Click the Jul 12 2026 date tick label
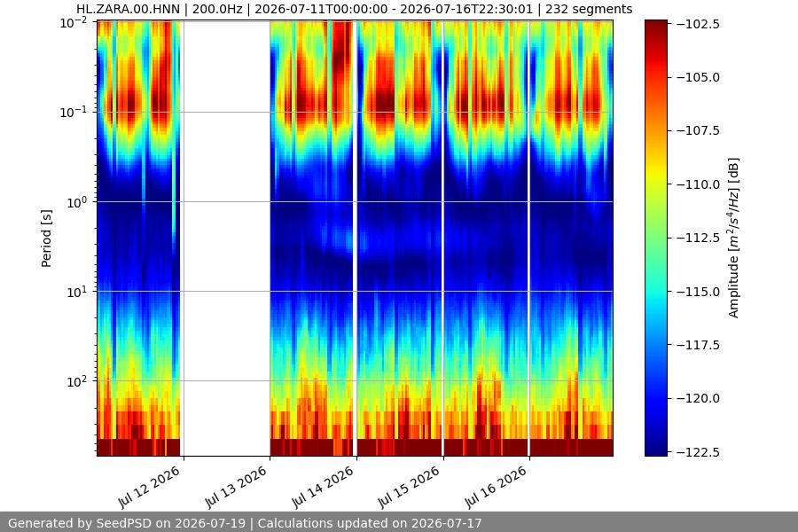 click(x=150, y=487)
